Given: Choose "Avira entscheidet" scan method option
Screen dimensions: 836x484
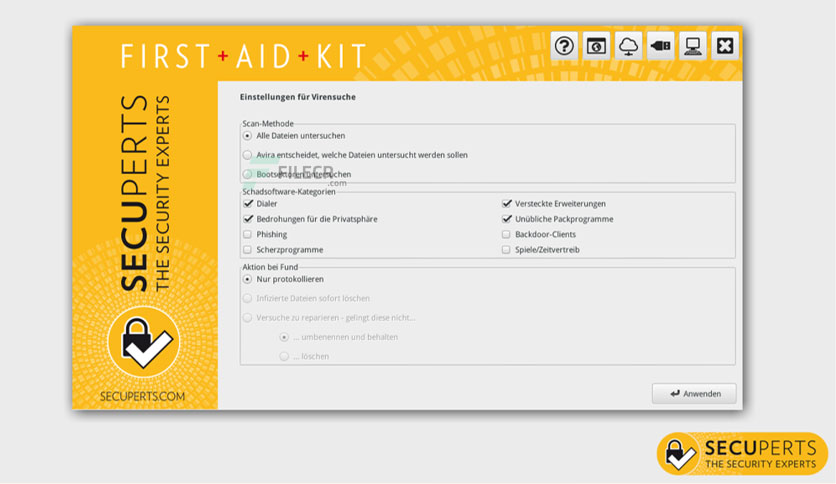Looking at the screenshot, I should point(247,155).
